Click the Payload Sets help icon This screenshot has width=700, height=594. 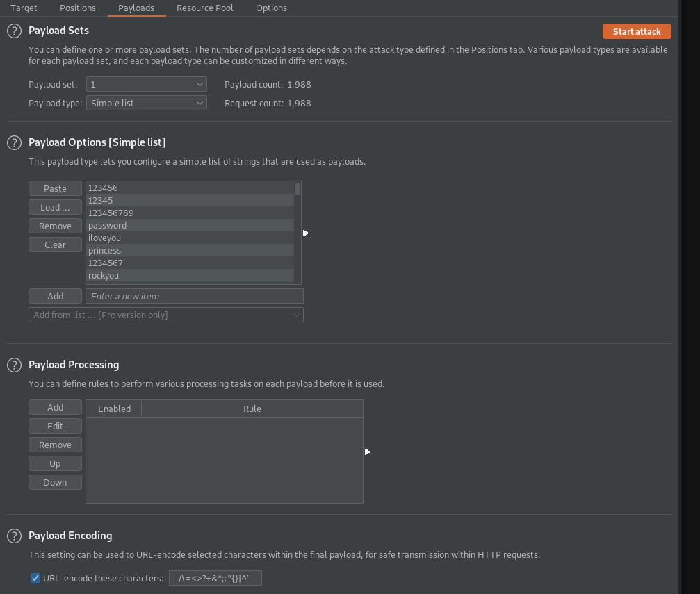[x=14, y=31]
